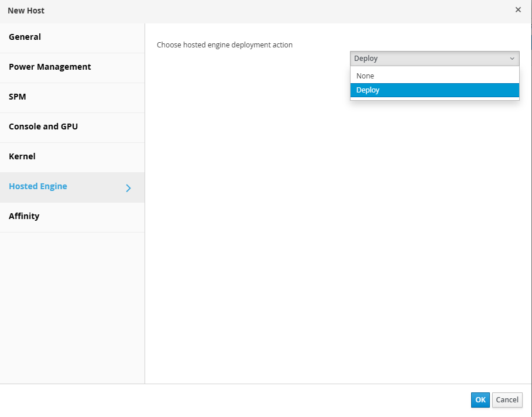Image resolution: width=532 pixels, height=417 pixels.
Task: Click the empty footer area left of OK
Action: click(234, 400)
